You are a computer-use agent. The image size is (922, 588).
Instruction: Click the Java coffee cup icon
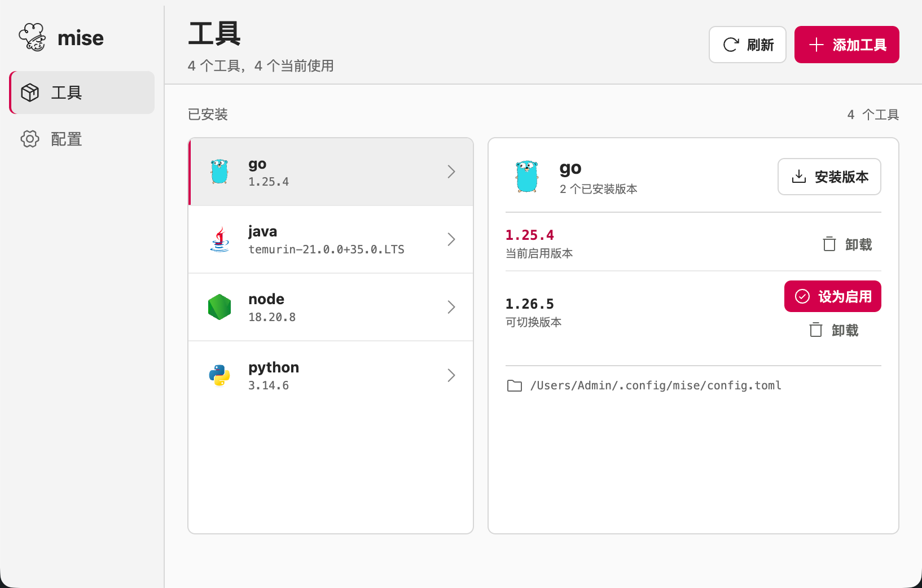219,239
